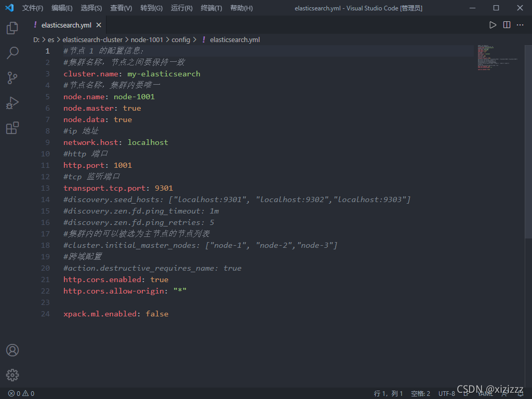Minimize the VS Code window
The height and width of the screenshot is (399, 532).
click(x=472, y=8)
